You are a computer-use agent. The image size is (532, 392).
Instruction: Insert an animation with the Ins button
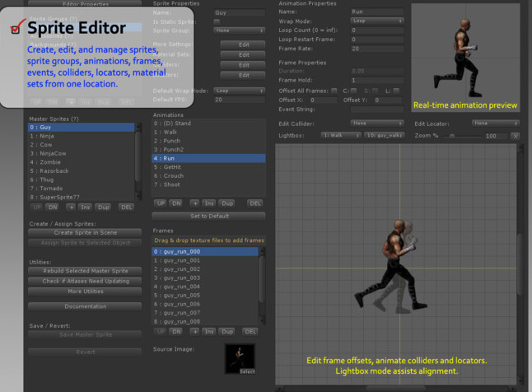[209, 203]
